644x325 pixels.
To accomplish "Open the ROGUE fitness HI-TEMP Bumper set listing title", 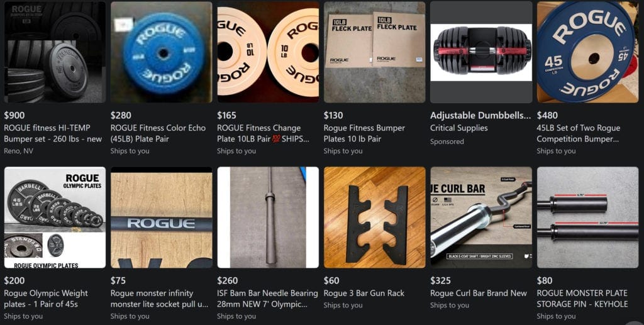I will pyautogui.click(x=53, y=133).
